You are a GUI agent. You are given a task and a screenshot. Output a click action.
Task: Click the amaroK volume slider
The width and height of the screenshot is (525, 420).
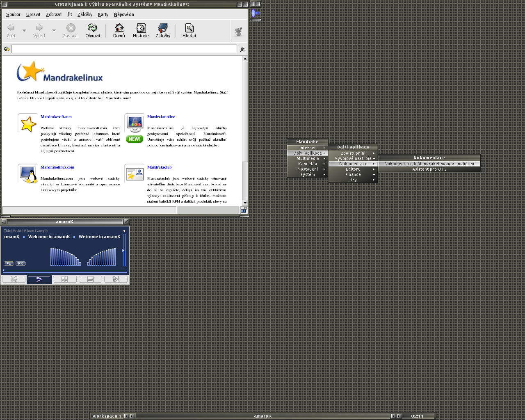[124, 250]
